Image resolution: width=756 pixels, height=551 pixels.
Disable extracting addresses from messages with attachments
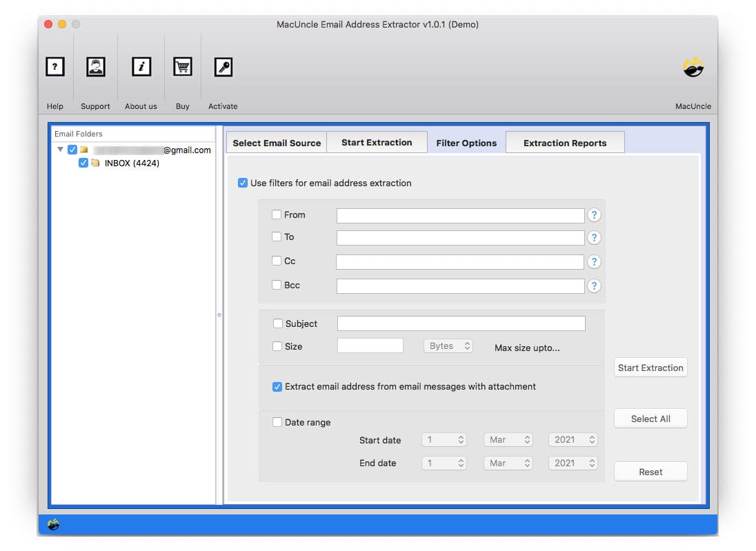tap(277, 387)
